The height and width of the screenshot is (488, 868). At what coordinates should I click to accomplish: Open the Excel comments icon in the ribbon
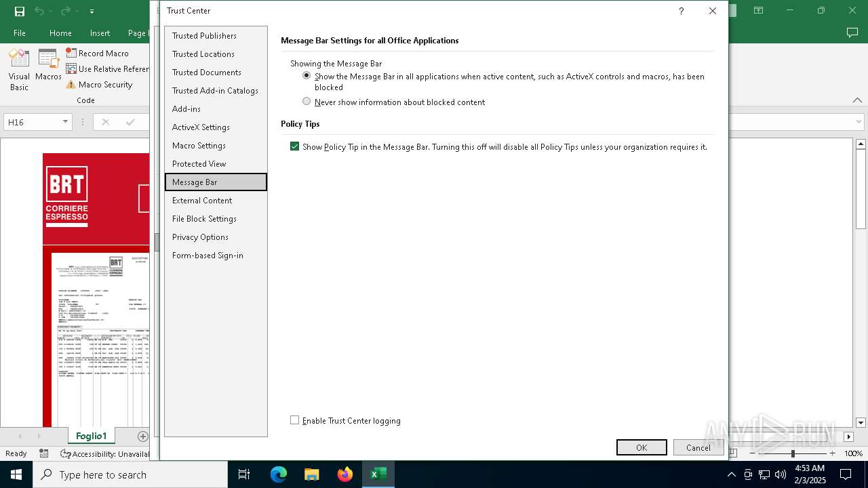pos(852,33)
